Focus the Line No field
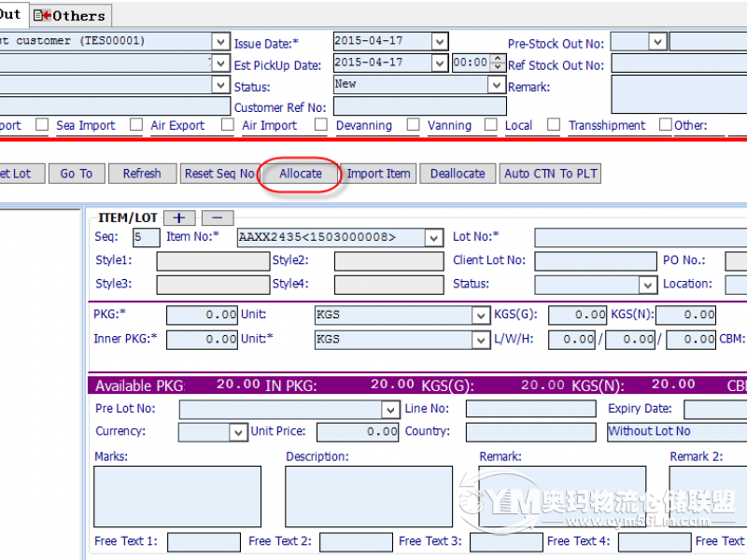This screenshot has height=560, width=747. (x=530, y=409)
